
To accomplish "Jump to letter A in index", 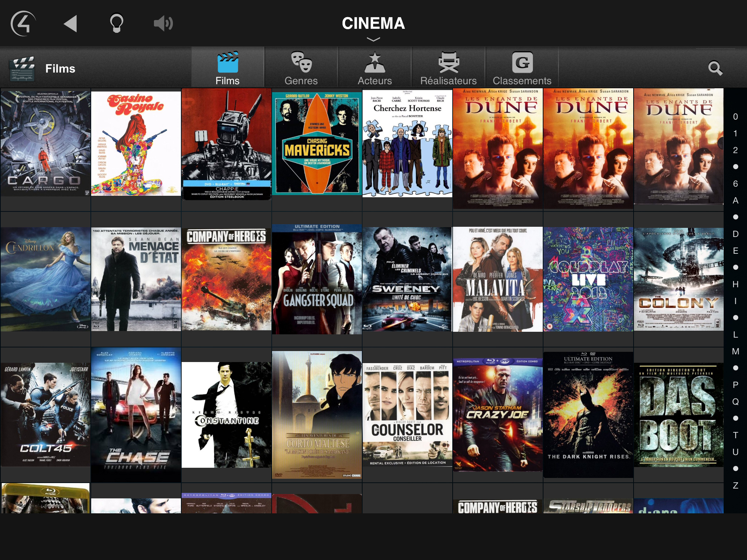I will click(x=735, y=201).
